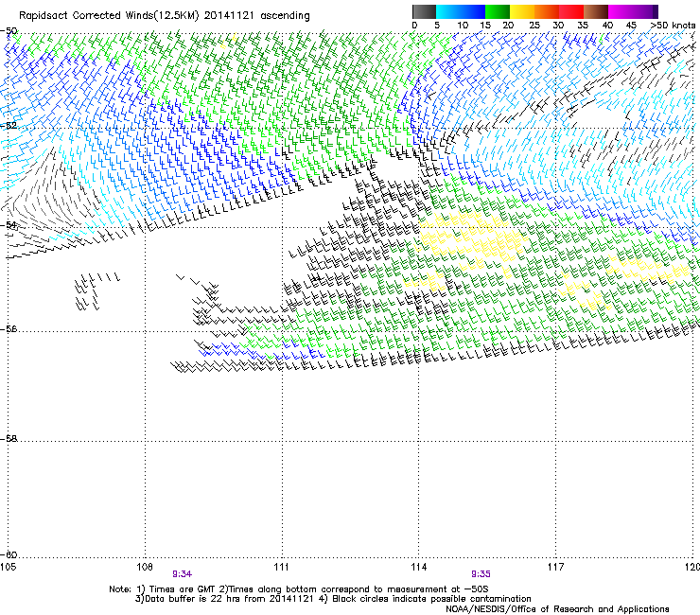Click the purple time stamp '9:34'

pyautogui.click(x=183, y=574)
